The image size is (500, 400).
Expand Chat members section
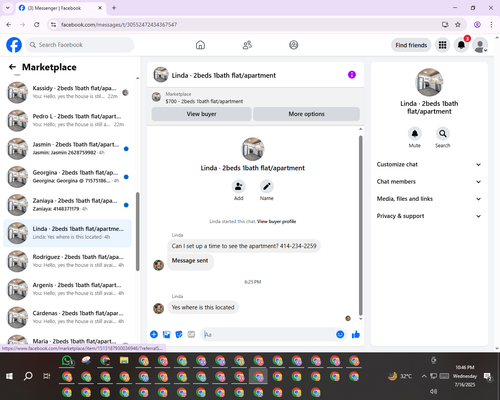(x=429, y=182)
